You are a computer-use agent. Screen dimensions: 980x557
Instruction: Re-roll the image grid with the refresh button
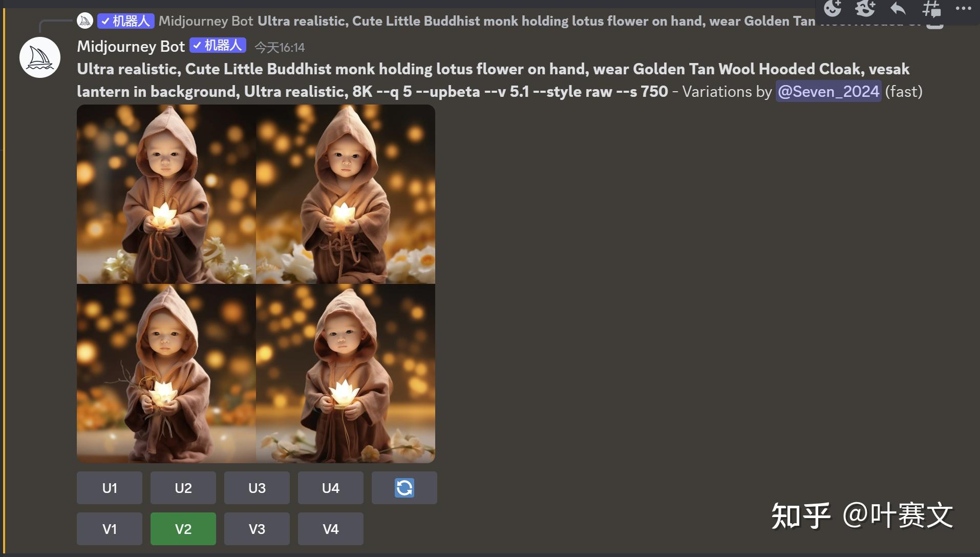404,488
